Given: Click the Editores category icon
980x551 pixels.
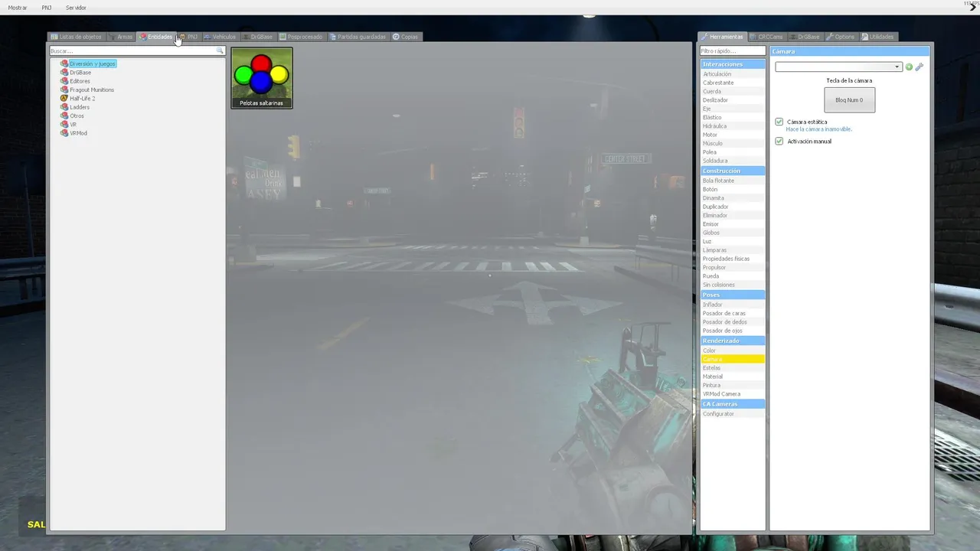Looking at the screenshot, I should (x=64, y=81).
